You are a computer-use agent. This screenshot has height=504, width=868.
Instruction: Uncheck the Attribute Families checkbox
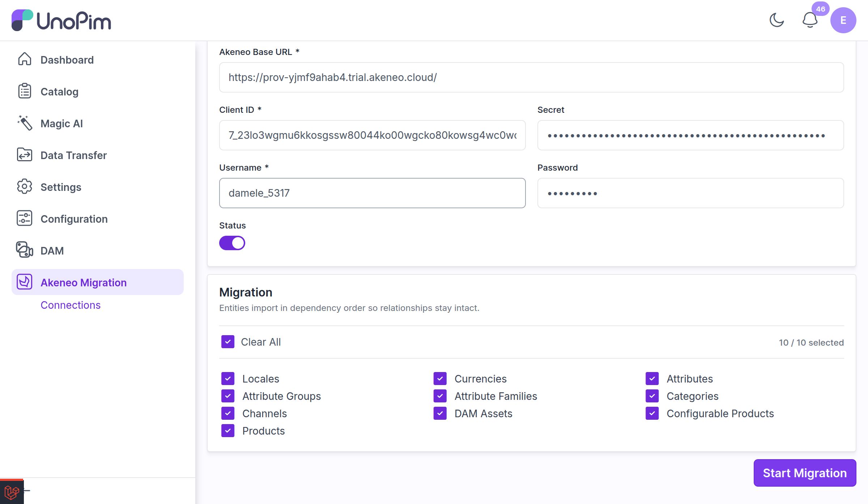[440, 396]
